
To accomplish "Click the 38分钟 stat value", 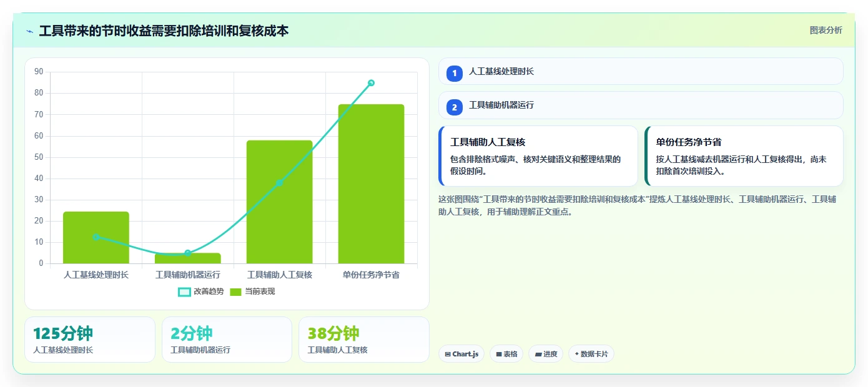I will (333, 333).
